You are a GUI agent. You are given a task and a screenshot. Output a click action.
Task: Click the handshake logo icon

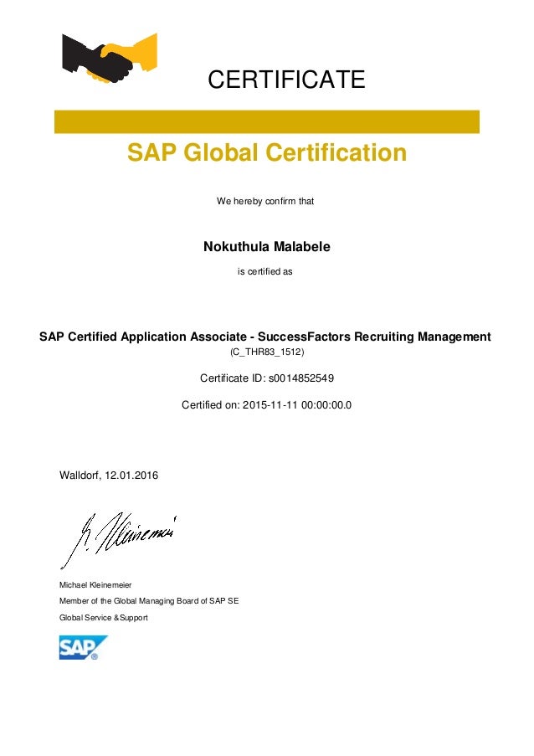coord(110,58)
